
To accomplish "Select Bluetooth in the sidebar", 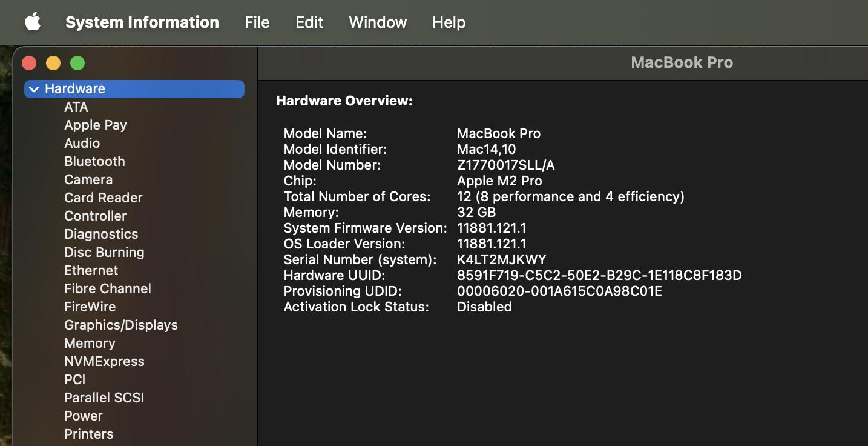I will coord(94,161).
